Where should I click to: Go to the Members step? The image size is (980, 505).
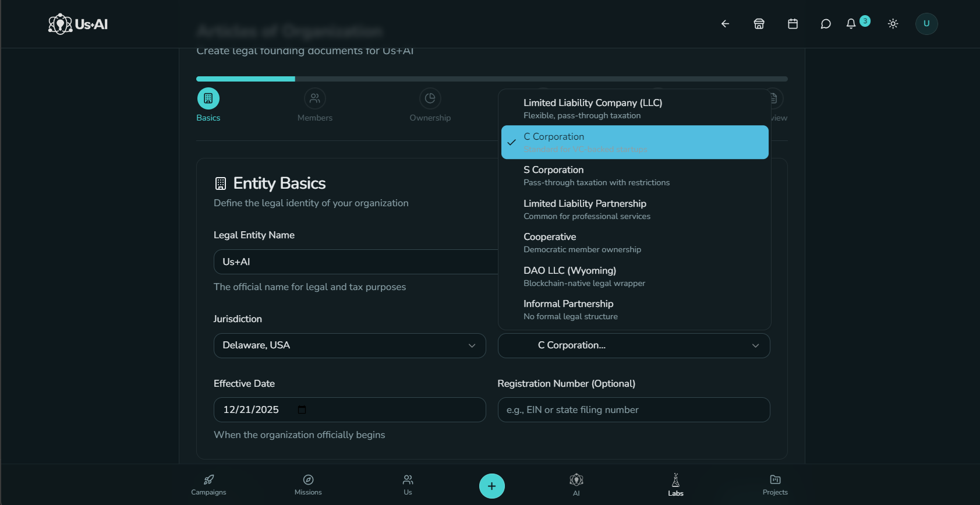[314, 105]
